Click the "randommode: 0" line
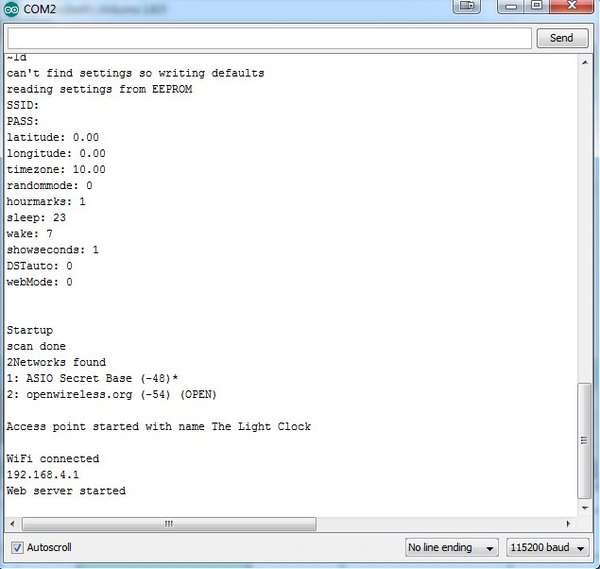The height and width of the screenshot is (569, 600). coord(49,186)
